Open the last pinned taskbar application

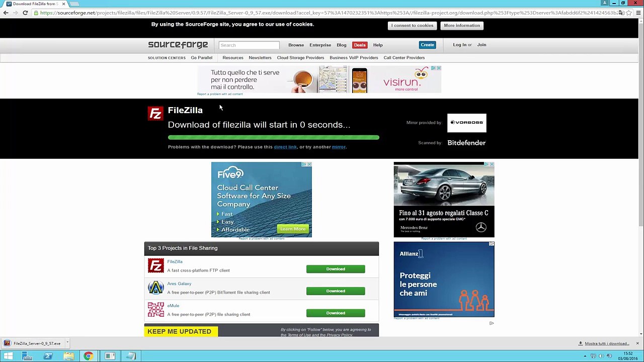click(x=130, y=356)
